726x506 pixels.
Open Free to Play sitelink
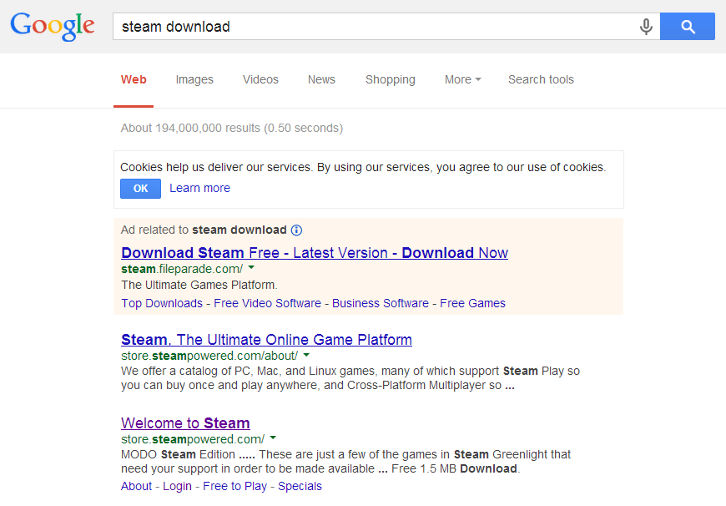[235, 486]
